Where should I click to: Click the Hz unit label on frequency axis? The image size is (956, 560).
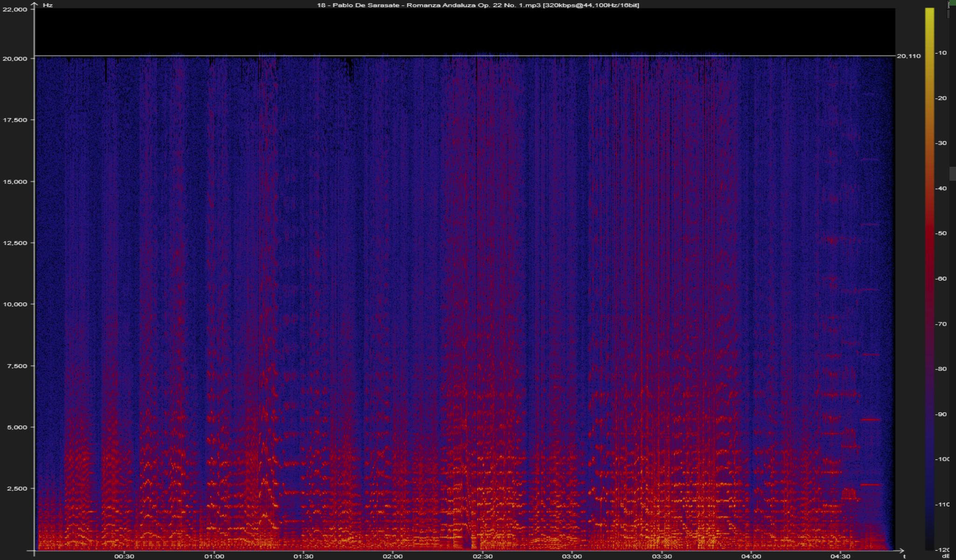[48, 5]
